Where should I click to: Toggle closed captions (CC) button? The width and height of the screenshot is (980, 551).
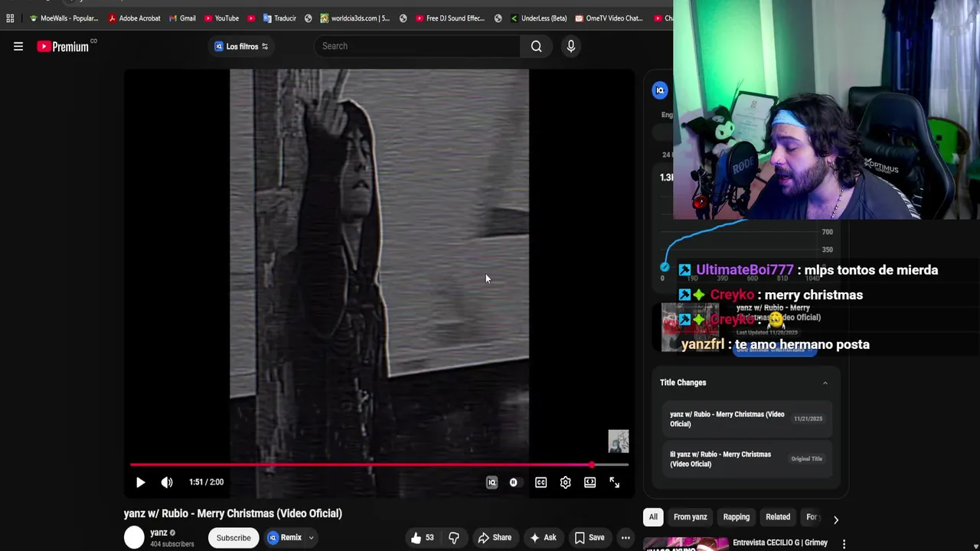pyautogui.click(x=541, y=482)
